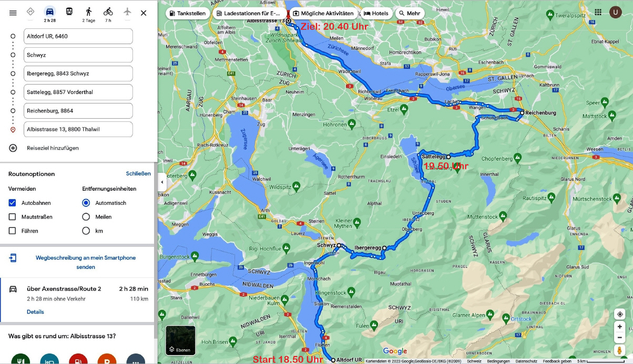Click the Rigi Hochflue peak marker
This screenshot has width=633, height=364.
point(285,247)
